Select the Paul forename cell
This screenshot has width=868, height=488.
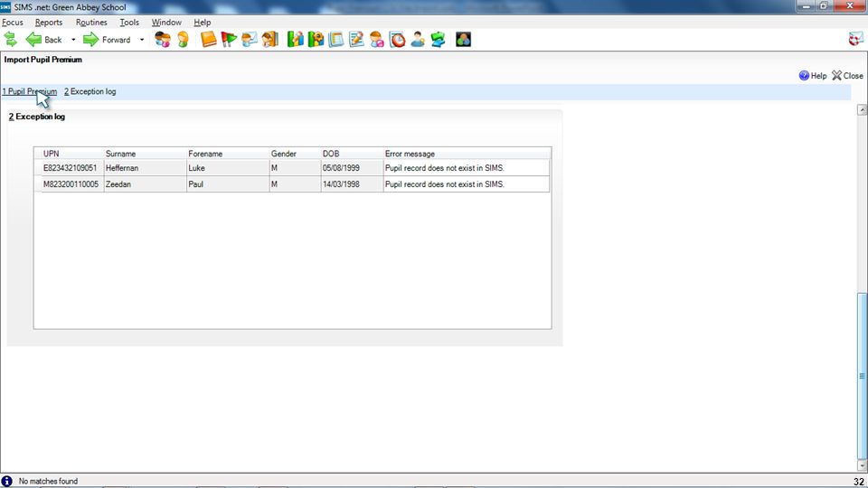(x=228, y=184)
